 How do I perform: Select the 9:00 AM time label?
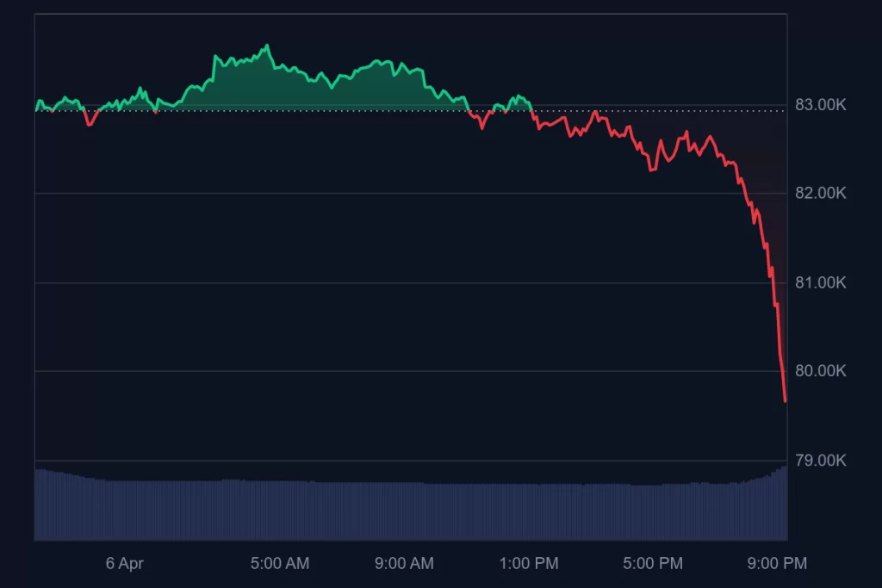point(405,564)
